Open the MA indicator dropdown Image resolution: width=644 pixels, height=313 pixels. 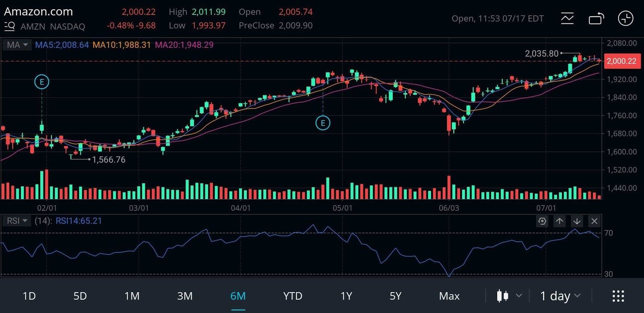17,45
